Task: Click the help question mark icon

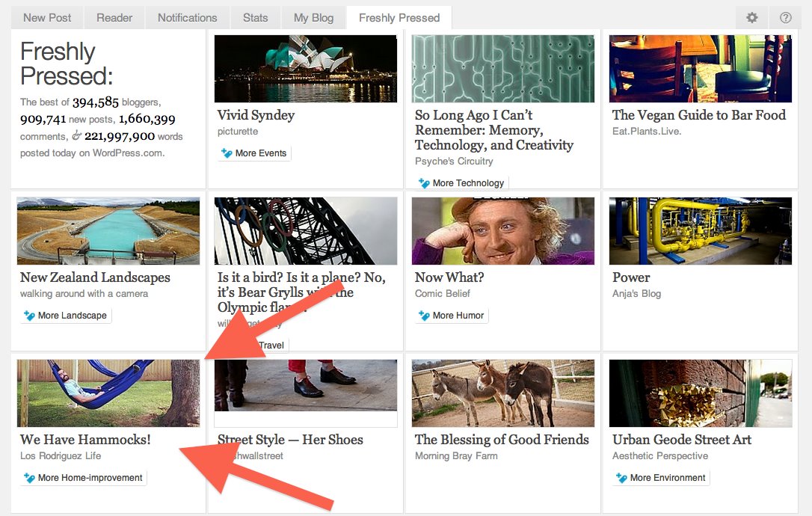Action: (785, 18)
